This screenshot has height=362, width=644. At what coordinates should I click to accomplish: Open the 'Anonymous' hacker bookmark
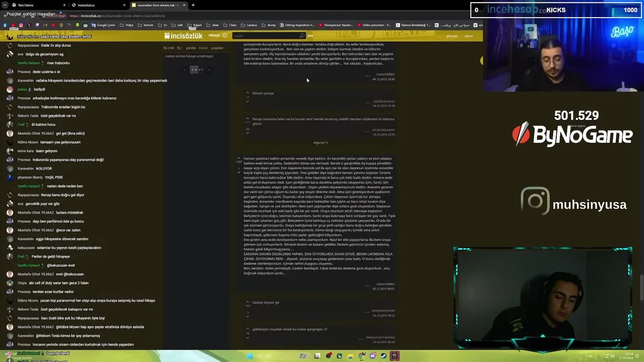point(337,25)
